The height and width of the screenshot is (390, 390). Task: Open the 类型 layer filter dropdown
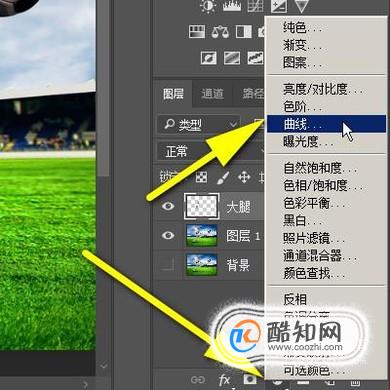[198, 125]
